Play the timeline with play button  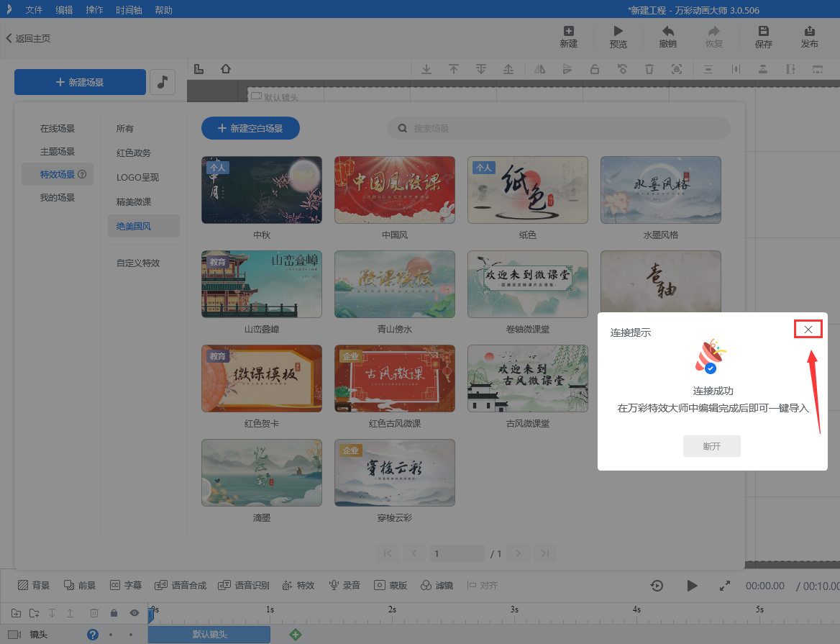(692, 586)
